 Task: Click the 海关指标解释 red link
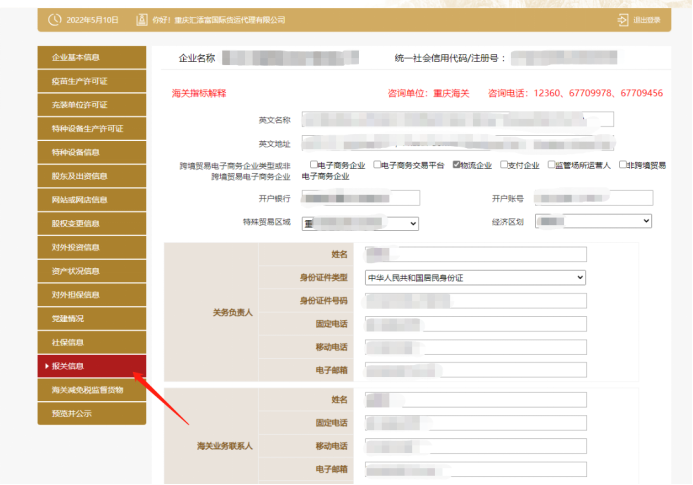tap(199, 93)
